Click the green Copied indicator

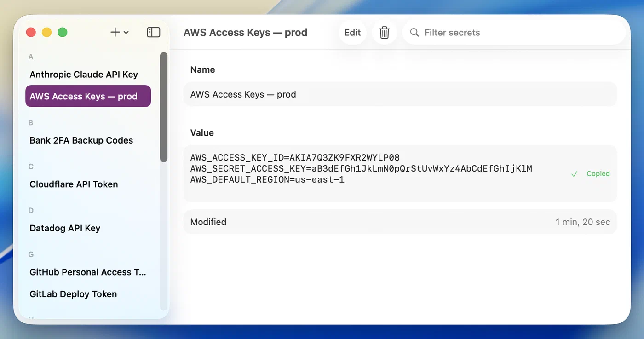590,174
